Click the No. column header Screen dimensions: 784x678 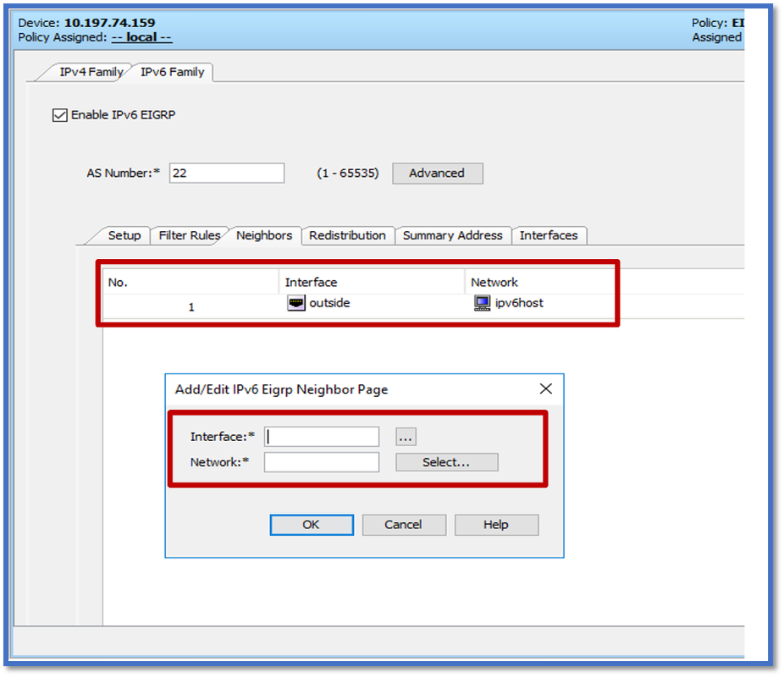tap(190, 283)
